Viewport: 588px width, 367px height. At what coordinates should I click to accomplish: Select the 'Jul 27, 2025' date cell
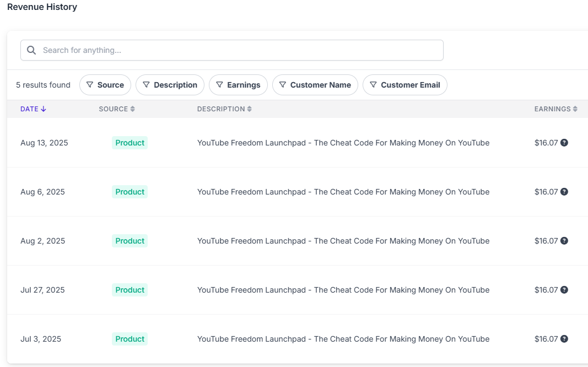(42, 290)
